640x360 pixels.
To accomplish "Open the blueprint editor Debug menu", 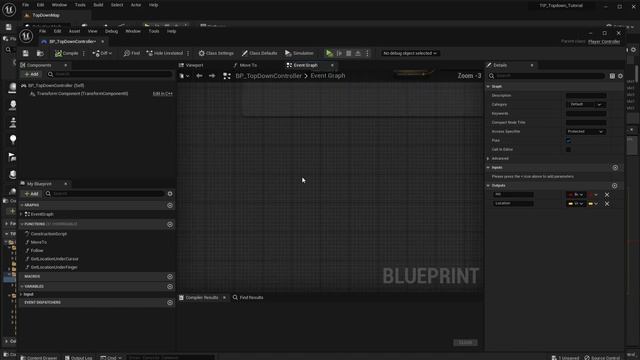I will [x=111, y=31].
